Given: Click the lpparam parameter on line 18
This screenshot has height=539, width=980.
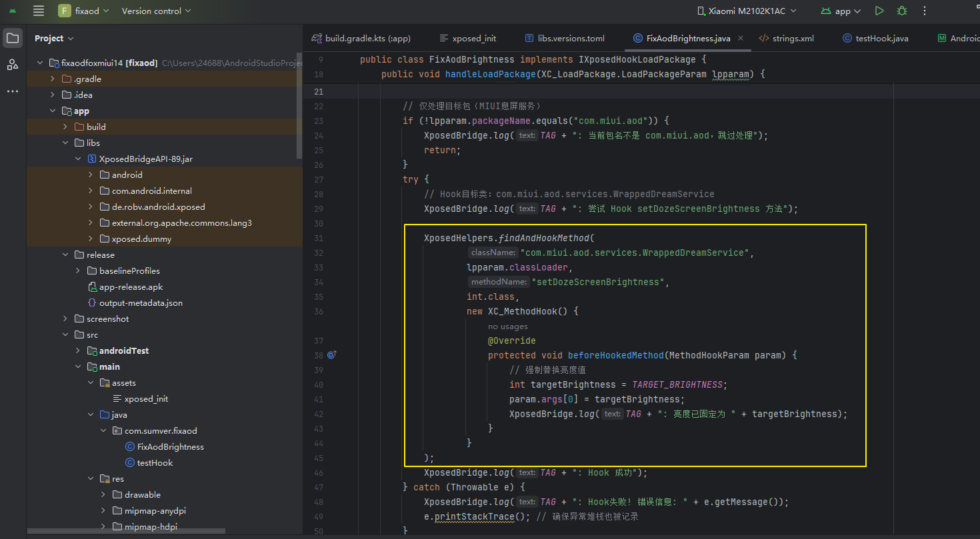Looking at the screenshot, I should point(730,74).
